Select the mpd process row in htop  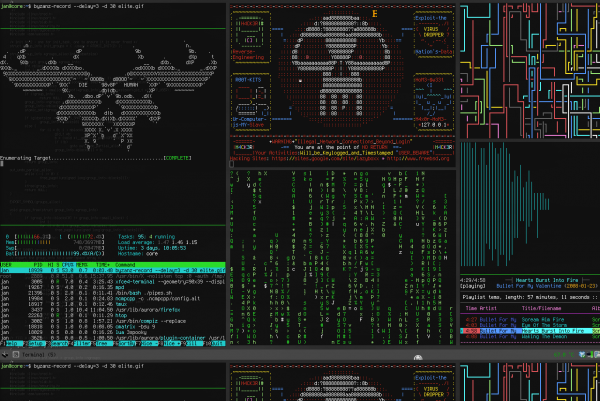(113, 287)
